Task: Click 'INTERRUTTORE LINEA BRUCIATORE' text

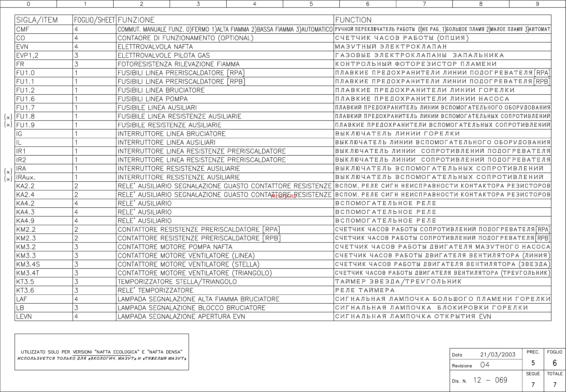Action: pyautogui.click(x=171, y=134)
